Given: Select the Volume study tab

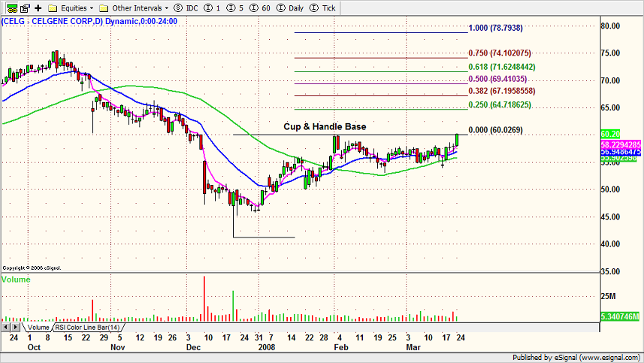Looking at the screenshot, I should (38, 327).
